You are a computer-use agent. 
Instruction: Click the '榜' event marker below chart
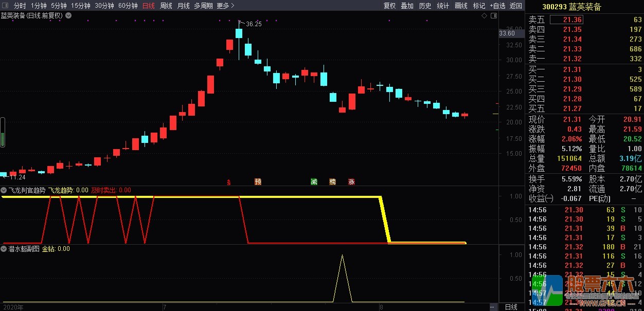tap(332, 181)
